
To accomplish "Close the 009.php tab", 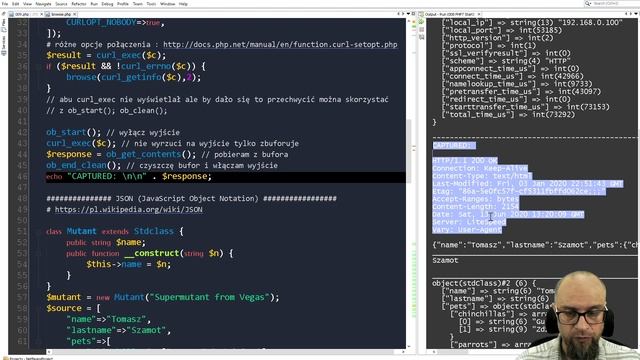I will pyautogui.click(x=41, y=14).
